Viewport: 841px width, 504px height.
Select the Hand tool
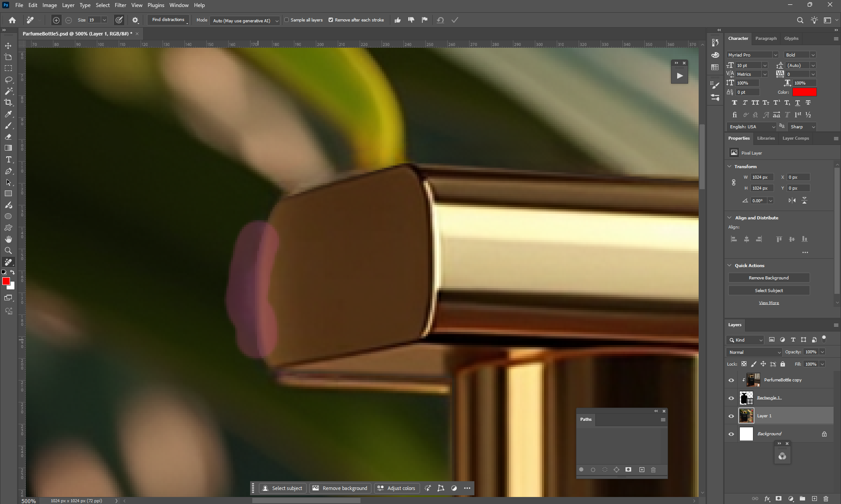[8, 239]
